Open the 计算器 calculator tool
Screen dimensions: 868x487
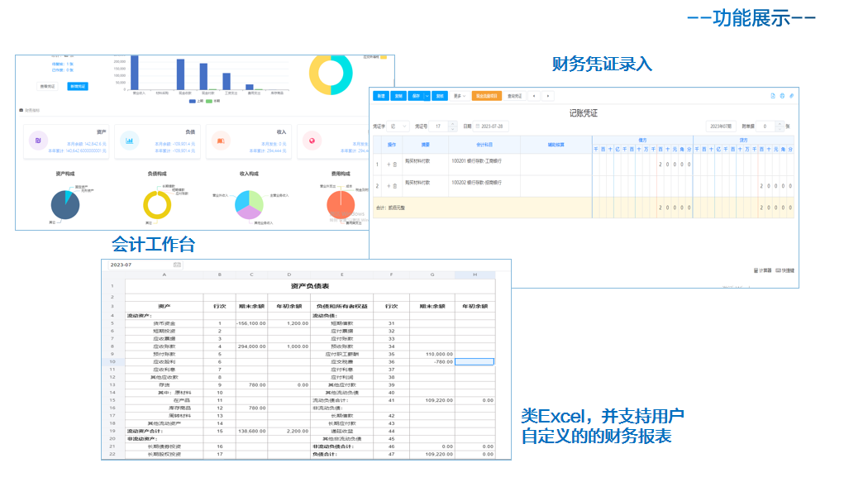tap(762, 270)
